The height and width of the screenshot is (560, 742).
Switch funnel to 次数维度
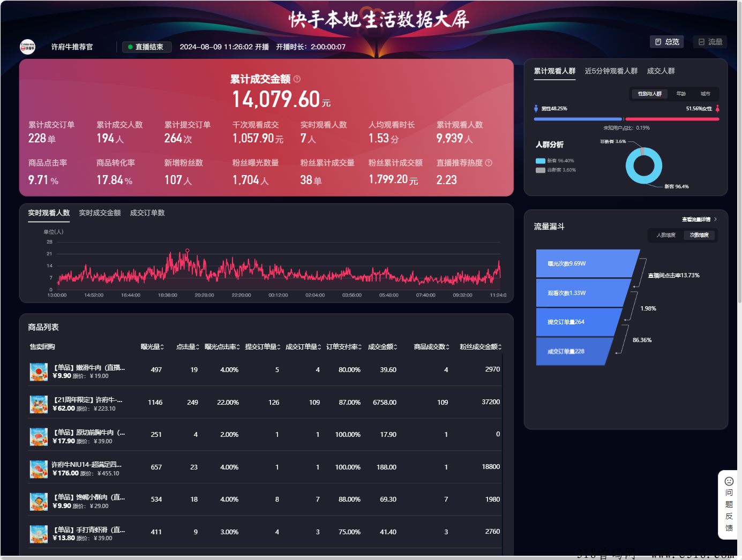click(699, 235)
